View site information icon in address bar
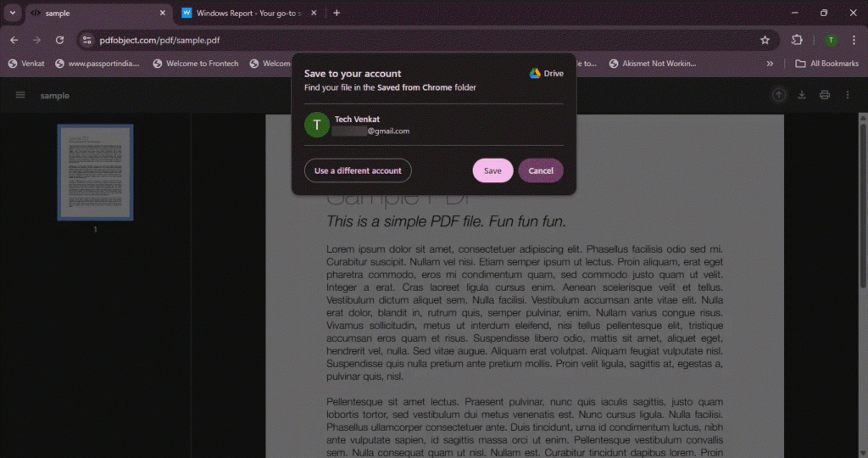This screenshot has height=458, width=868. point(87,40)
